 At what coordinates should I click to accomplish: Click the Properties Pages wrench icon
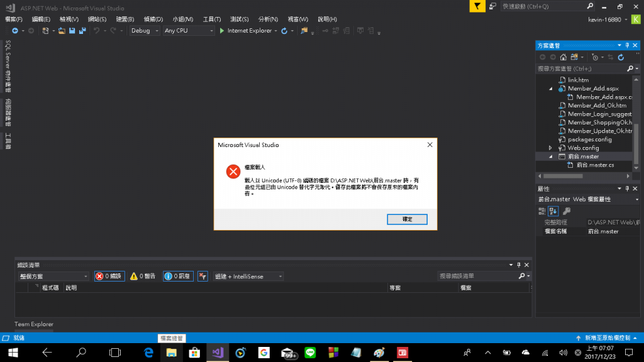coord(567,211)
